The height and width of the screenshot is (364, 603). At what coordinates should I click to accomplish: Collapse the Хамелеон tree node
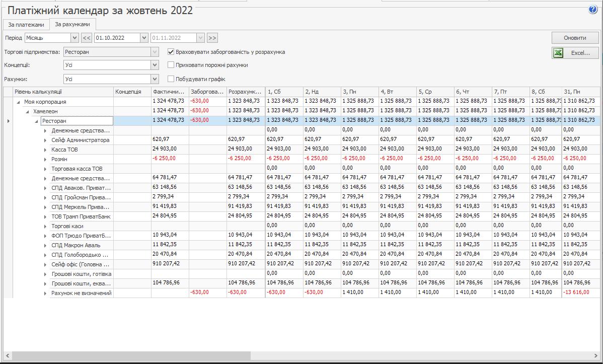pos(28,111)
